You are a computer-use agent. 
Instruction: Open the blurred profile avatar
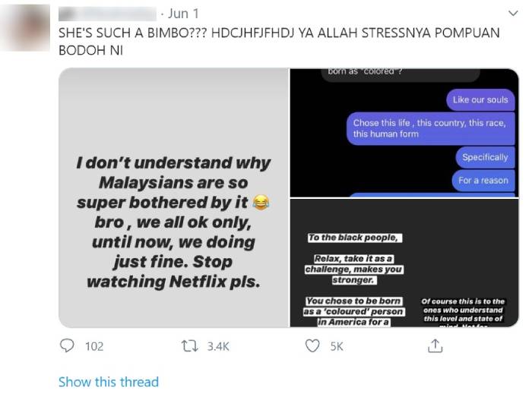[26, 27]
